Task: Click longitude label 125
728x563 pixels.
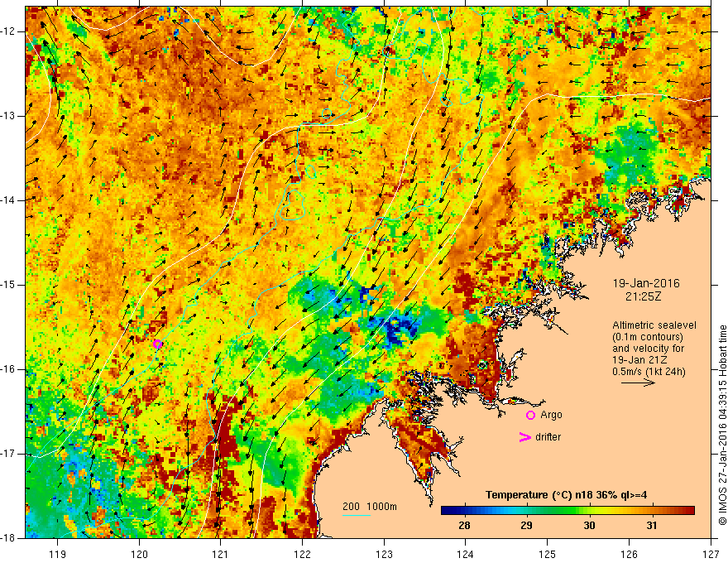Action: [548, 554]
